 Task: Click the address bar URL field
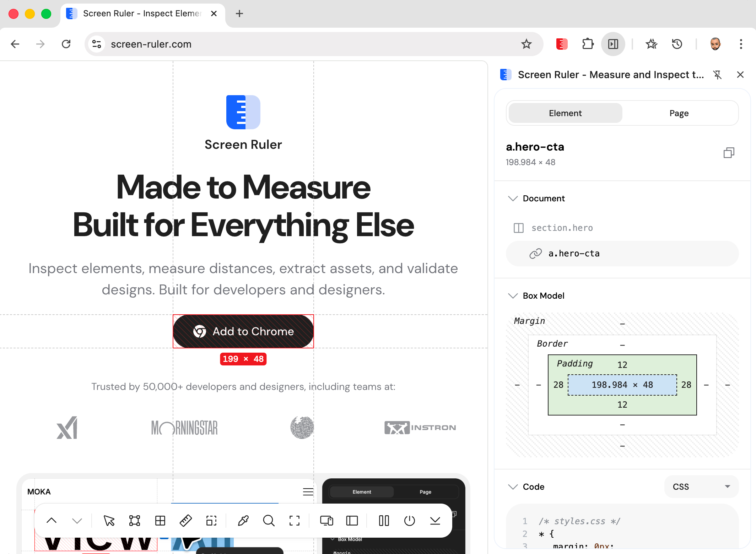[314, 44]
